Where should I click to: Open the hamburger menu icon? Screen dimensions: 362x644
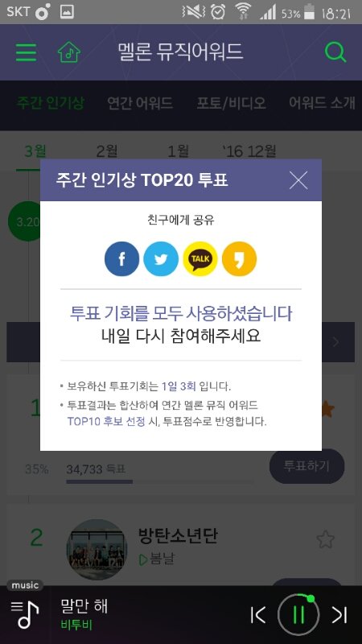[26, 52]
